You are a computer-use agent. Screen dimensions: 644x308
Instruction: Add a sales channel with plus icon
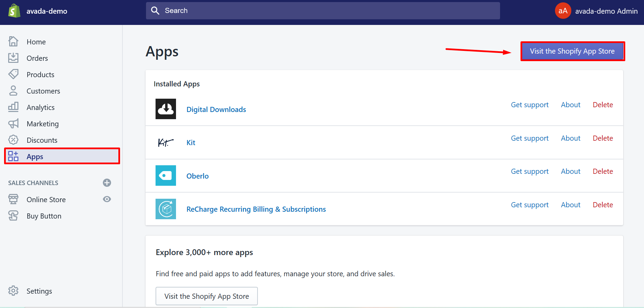107,183
